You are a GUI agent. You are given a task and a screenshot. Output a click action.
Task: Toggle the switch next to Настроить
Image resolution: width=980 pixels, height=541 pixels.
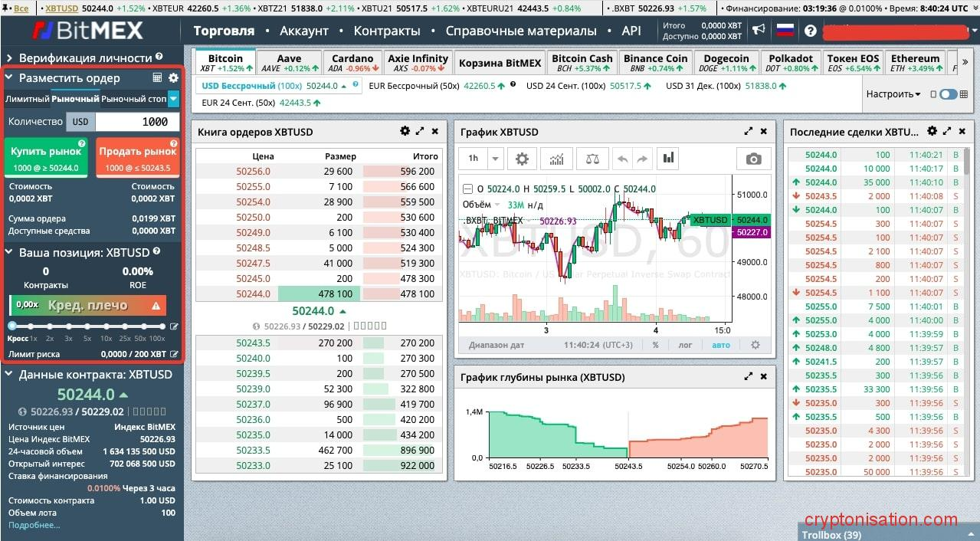(x=948, y=94)
